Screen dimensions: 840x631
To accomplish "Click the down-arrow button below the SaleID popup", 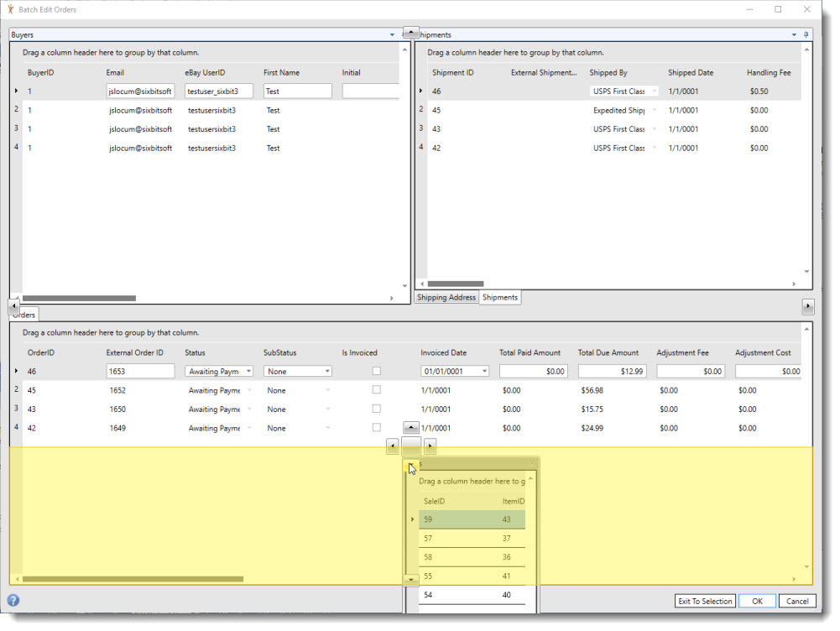I will [x=410, y=578].
